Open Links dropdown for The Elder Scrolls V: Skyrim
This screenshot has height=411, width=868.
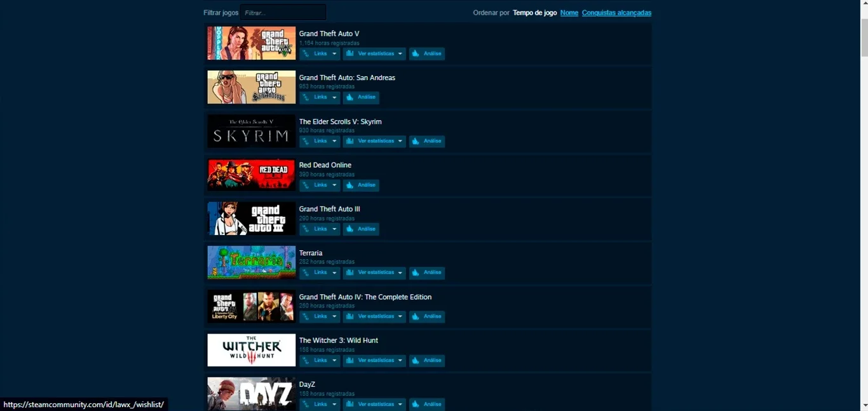pyautogui.click(x=320, y=142)
